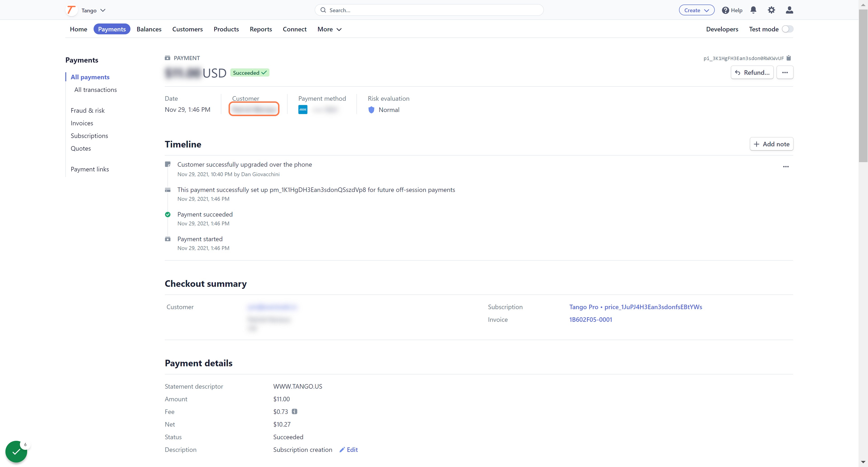Screen dimensions: 868x467
Task: Click the green checkmark badge widget
Action: 16,451
